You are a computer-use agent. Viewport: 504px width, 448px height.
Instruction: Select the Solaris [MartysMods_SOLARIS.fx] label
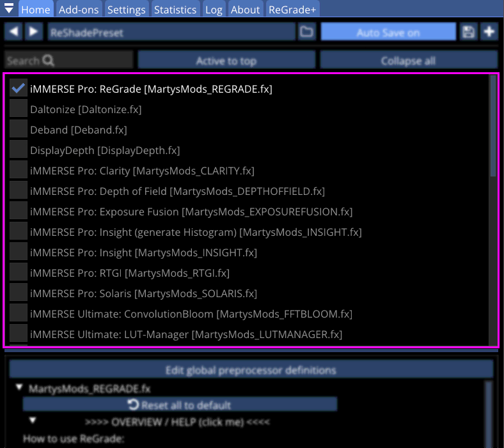[143, 293]
